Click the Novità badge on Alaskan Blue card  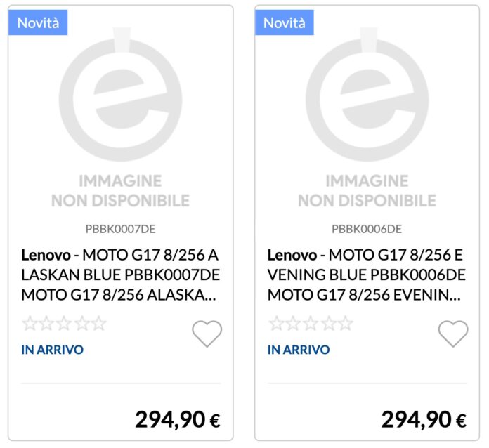38,22
